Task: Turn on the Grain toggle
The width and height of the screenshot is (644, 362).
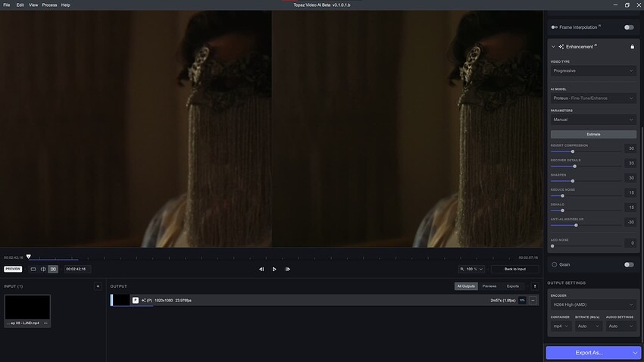Action: (x=629, y=264)
